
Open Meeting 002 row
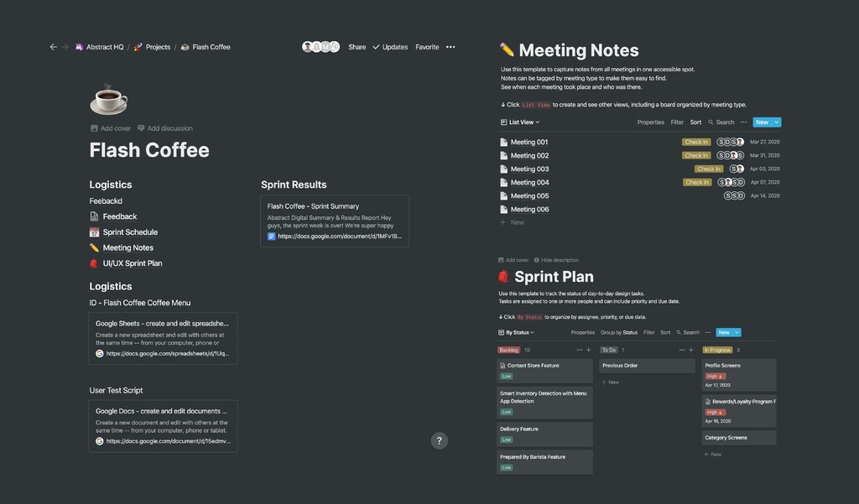click(x=640, y=156)
